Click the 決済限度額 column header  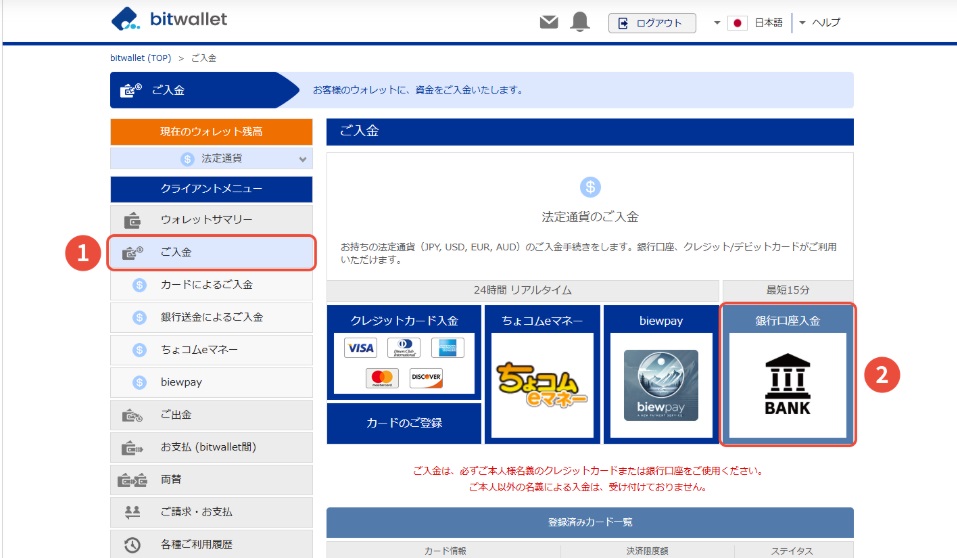(648, 551)
